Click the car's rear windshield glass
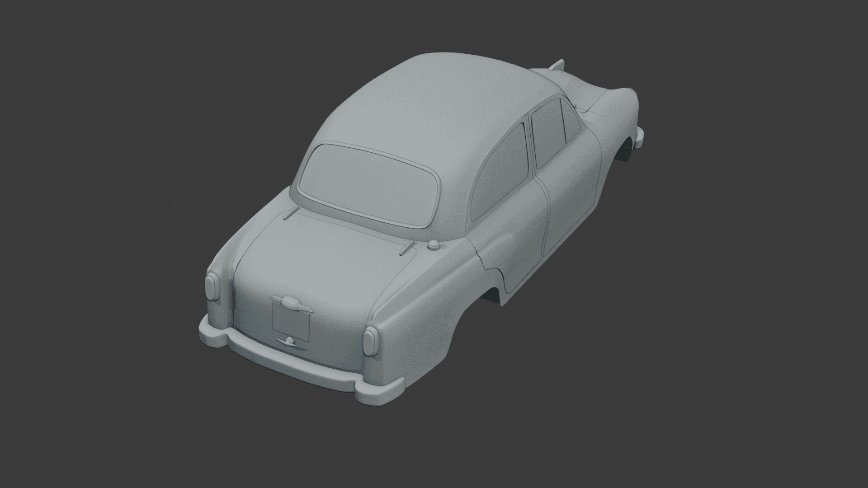This screenshot has width=868, height=488. (x=368, y=185)
